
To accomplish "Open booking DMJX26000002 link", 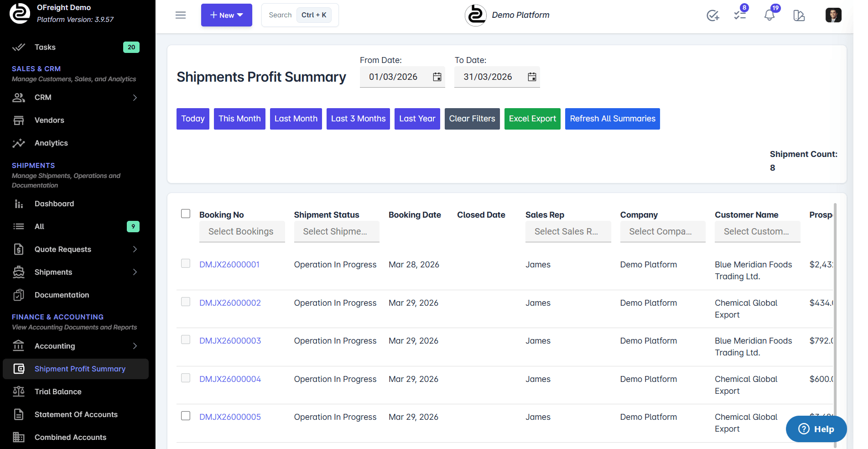I will 230,303.
